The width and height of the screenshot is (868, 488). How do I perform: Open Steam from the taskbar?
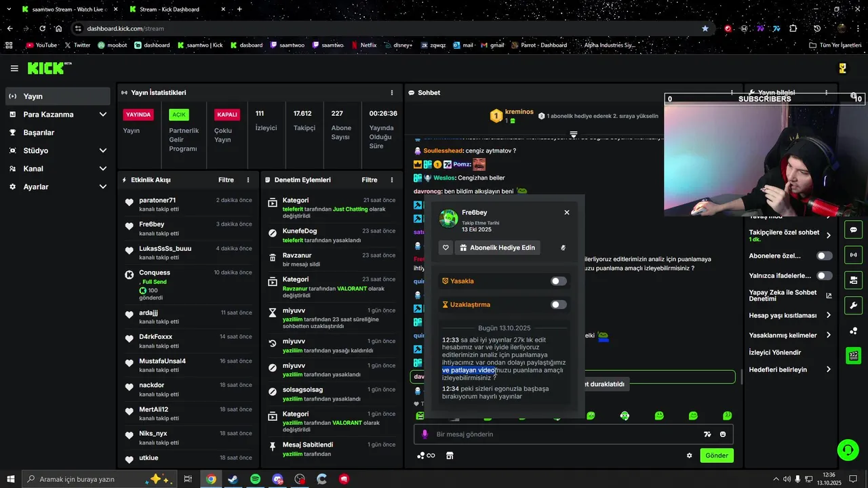point(233,479)
